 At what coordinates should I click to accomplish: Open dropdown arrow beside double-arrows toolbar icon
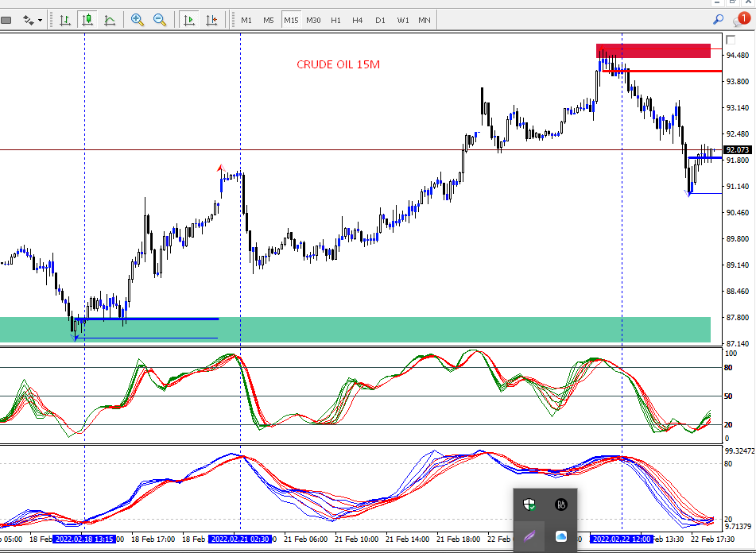click(x=40, y=21)
